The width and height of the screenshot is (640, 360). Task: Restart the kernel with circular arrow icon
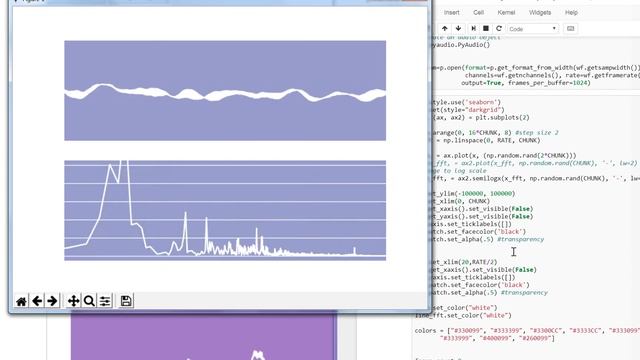pos(499,29)
